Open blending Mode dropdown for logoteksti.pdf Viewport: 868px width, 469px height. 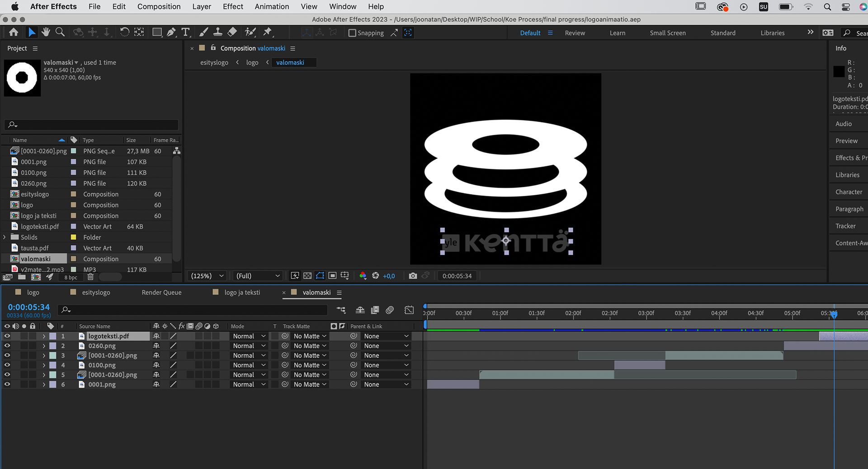(x=249, y=336)
